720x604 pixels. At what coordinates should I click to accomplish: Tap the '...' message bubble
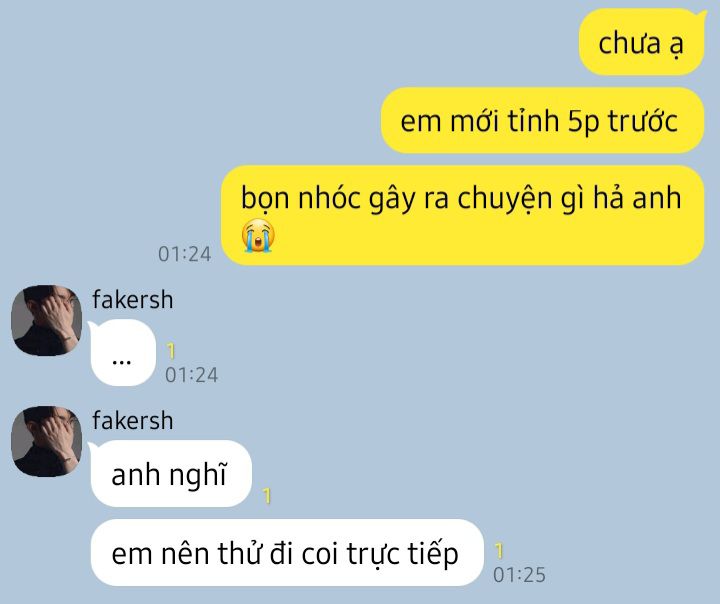point(122,353)
